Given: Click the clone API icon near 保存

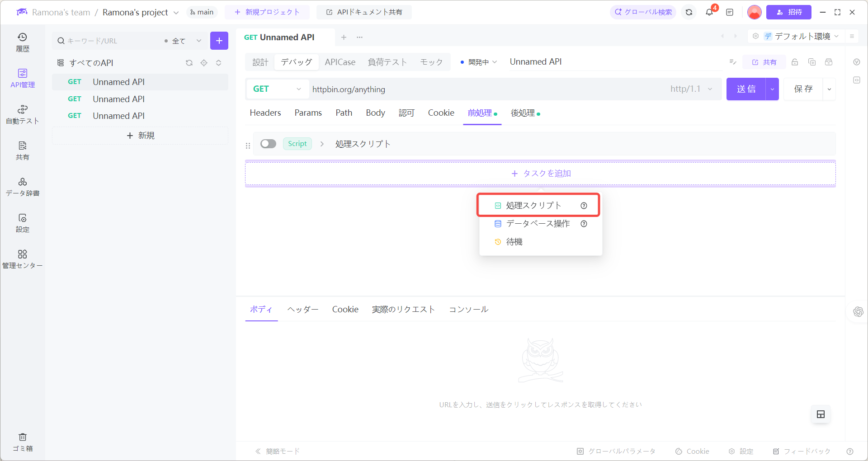Looking at the screenshot, I should coord(812,62).
